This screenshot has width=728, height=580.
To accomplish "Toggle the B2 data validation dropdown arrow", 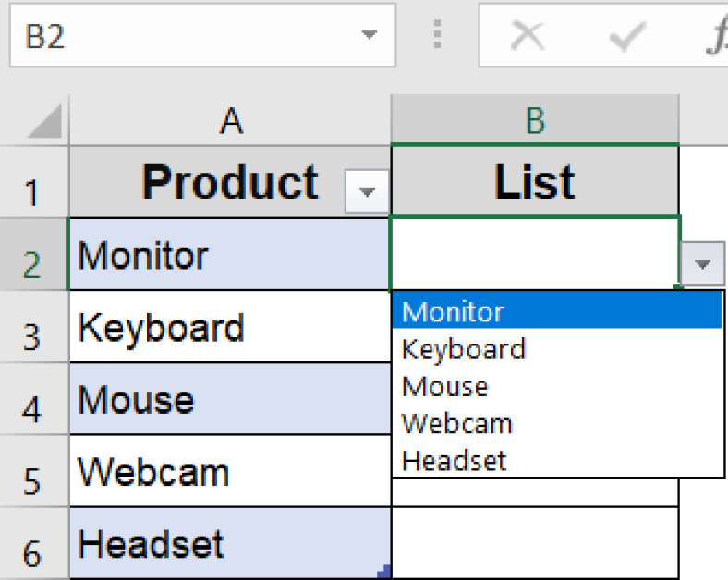I will point(703,265).
